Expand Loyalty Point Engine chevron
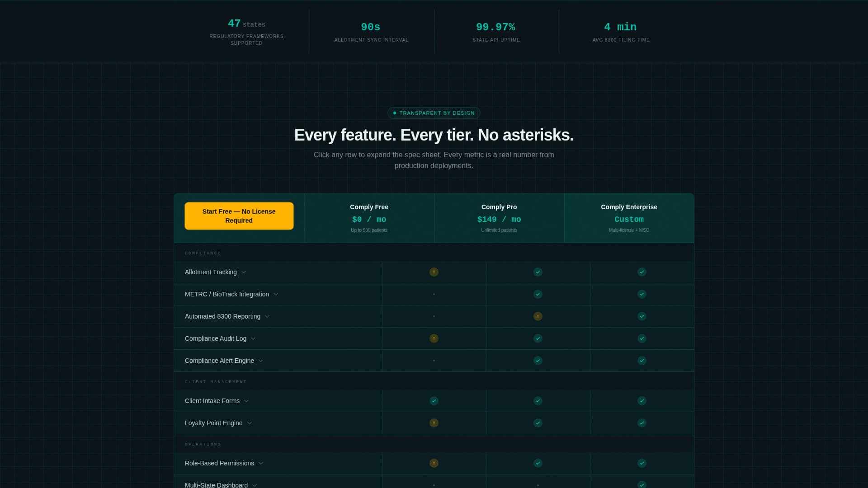The image size is (868, 488). [x=250, y=423]
